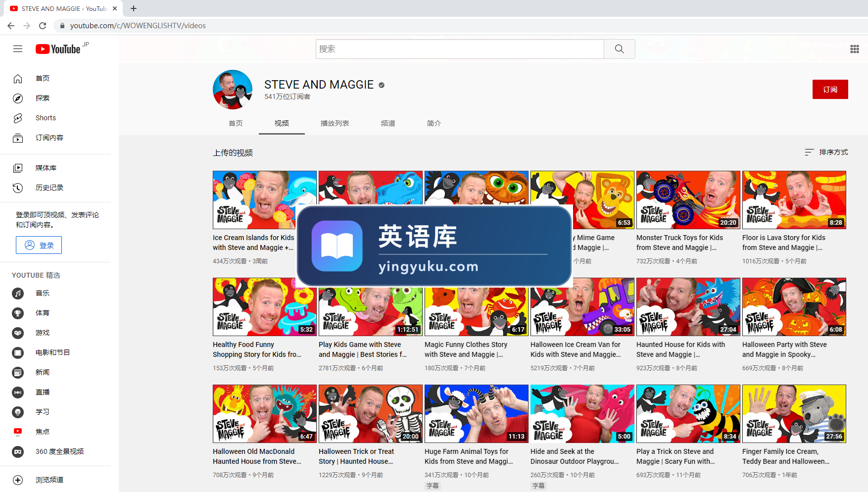
Task: Select 360 度全景视频 category
Action: coord(59,451)
